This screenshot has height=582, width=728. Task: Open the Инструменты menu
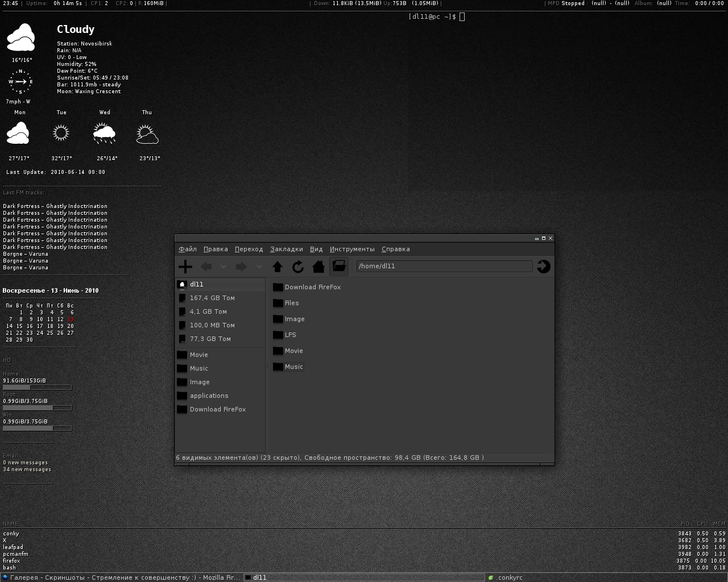352,249
